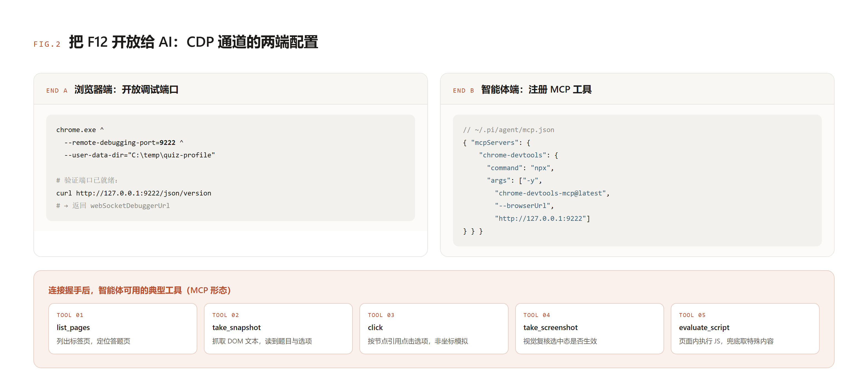Click description "按节点引用点击选项，非坐标模拟"
Screen dimensions: 868x379
418,341
